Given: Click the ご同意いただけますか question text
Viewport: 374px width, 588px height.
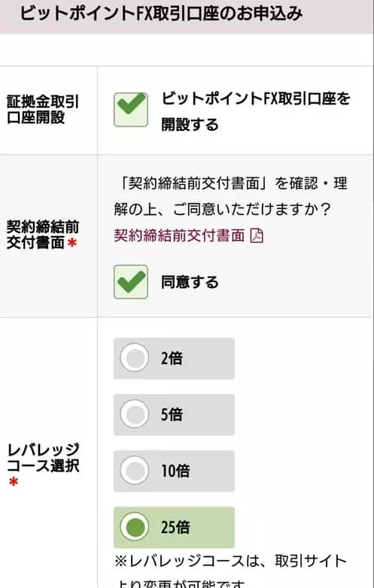Looking at the screenshot, I should tap(230, 197).
